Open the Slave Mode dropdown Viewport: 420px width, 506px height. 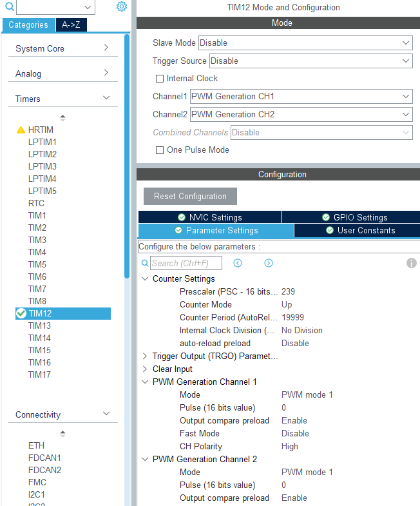(x=305, y=43)
